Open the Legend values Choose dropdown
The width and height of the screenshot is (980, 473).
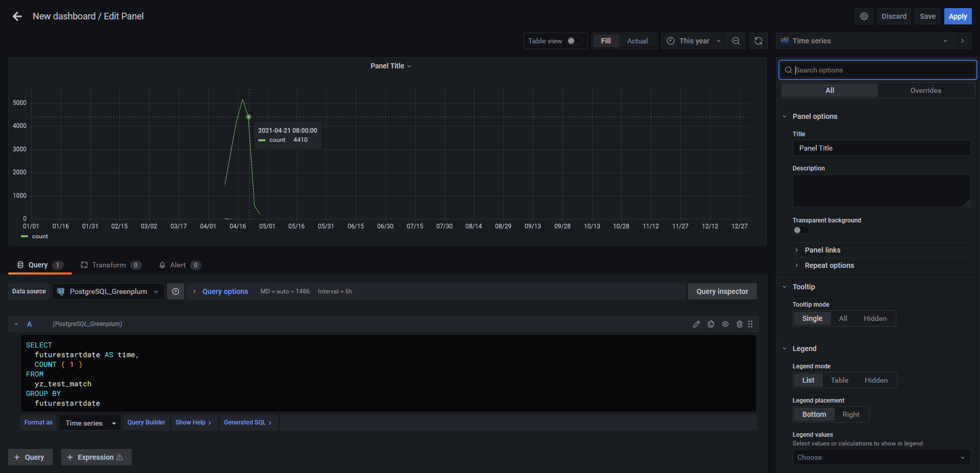pos(881,457)
